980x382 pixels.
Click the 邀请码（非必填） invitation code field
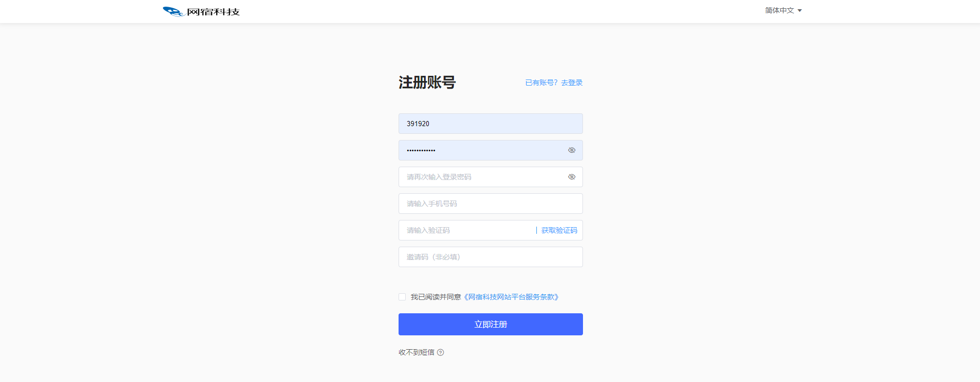click(490, 257)
